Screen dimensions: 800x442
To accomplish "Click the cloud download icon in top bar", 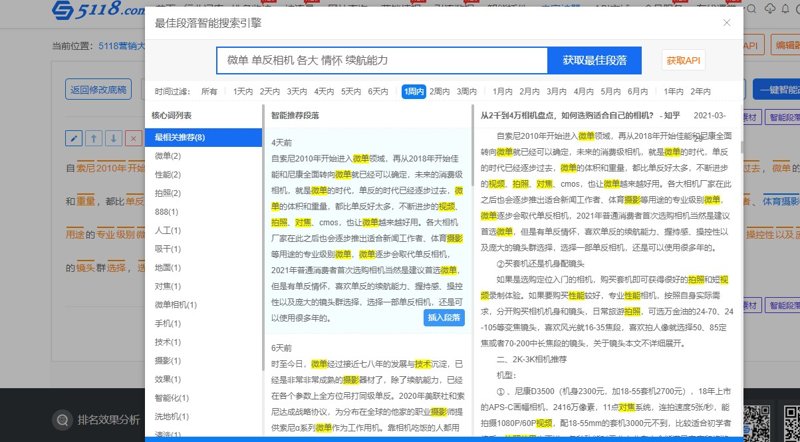I will 770,9.
